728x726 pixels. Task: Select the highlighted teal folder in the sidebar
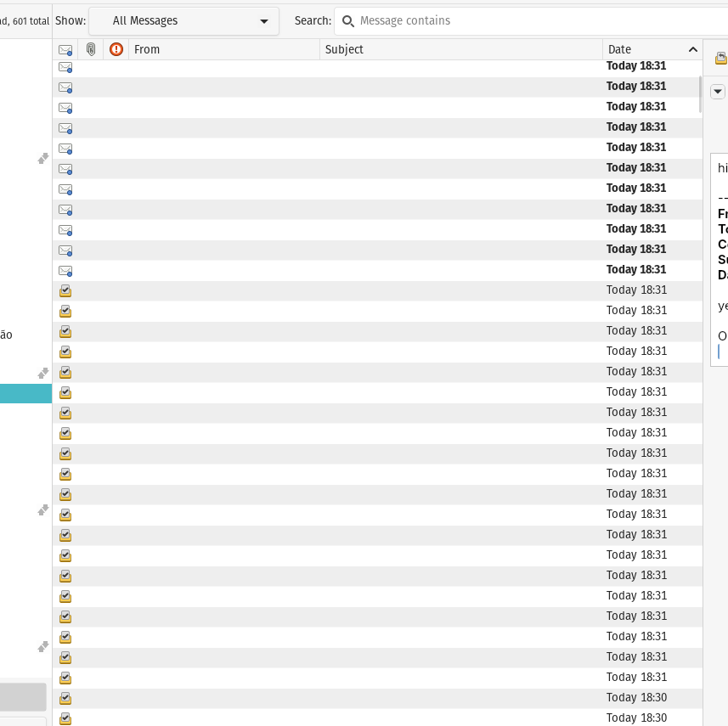coord(25,393)
